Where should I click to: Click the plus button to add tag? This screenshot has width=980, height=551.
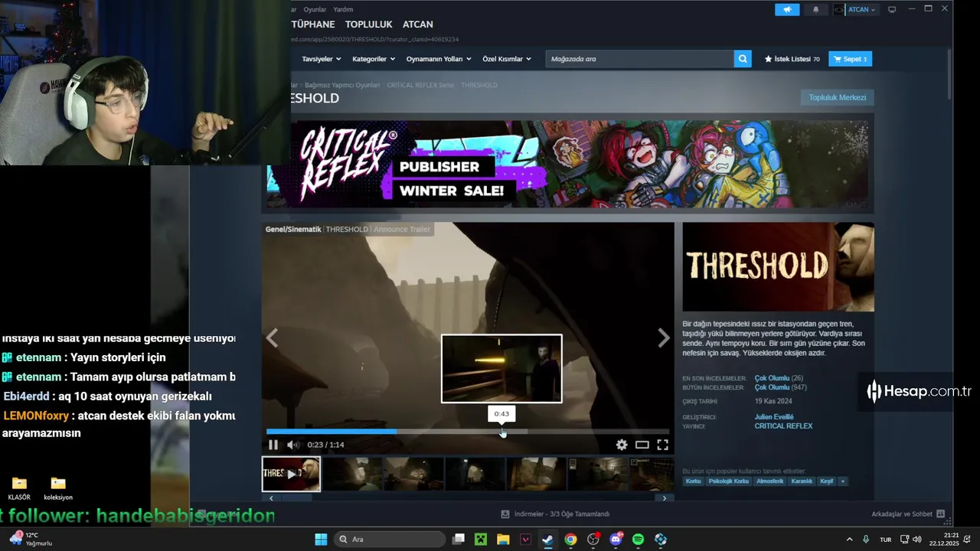tap(843, 481)
